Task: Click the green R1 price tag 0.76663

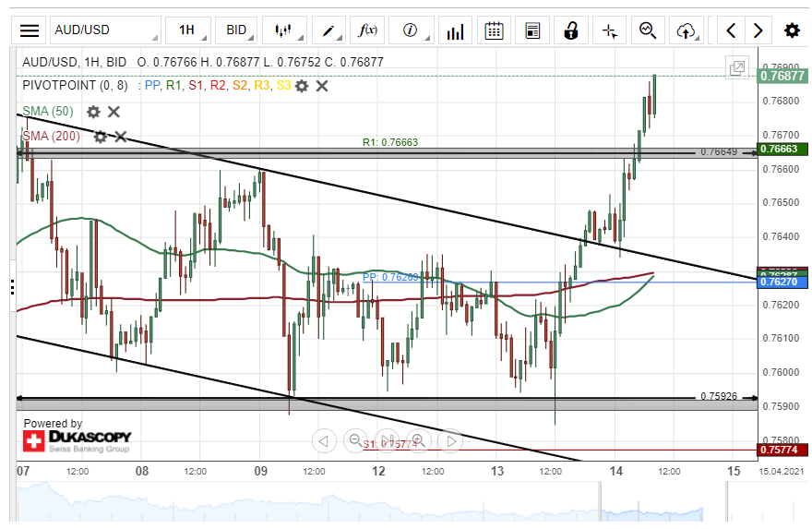Action: (782, 149)
